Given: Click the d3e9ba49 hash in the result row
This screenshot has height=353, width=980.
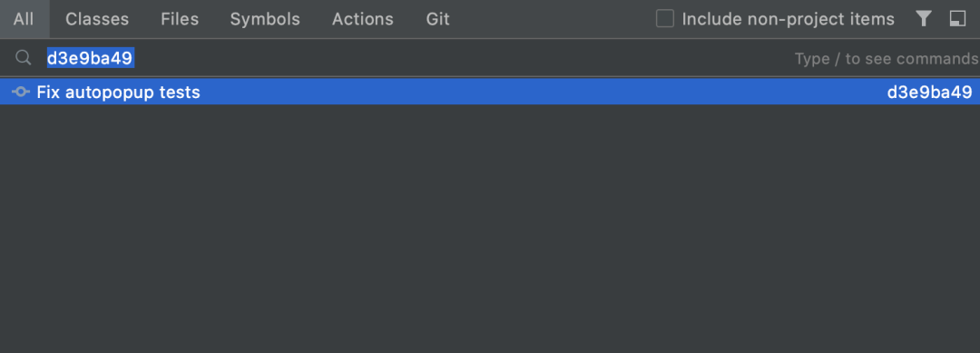Looking at the screenshot, I should point(929,93).
